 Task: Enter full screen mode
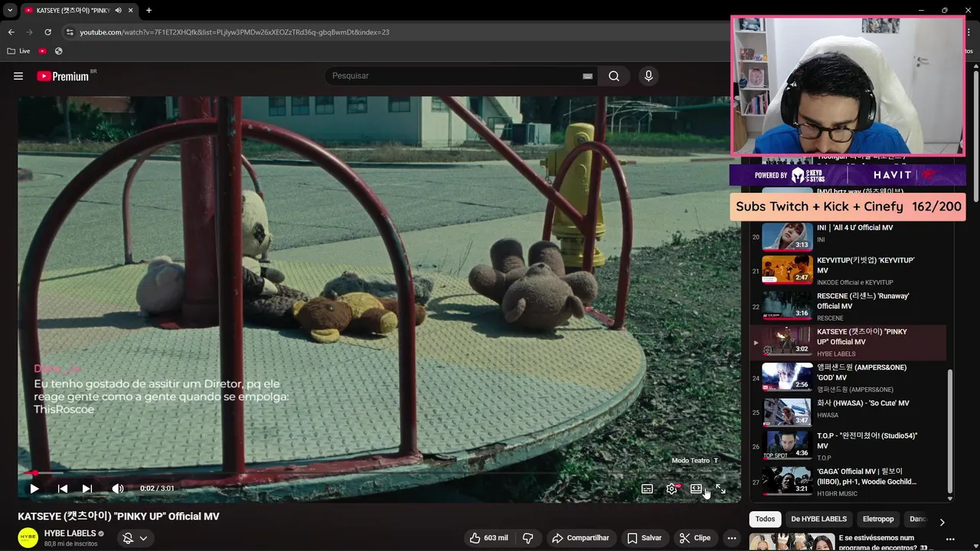(x=720, y=488)
